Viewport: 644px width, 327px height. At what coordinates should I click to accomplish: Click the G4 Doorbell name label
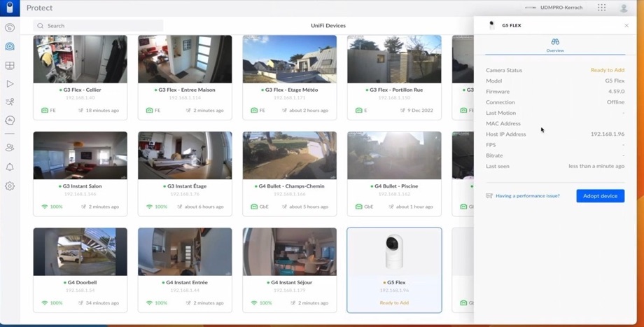coord(82,282)
